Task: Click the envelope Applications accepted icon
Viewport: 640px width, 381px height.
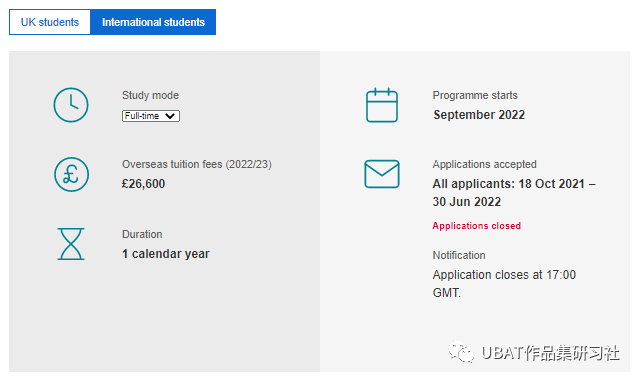Action: [382, 174]
